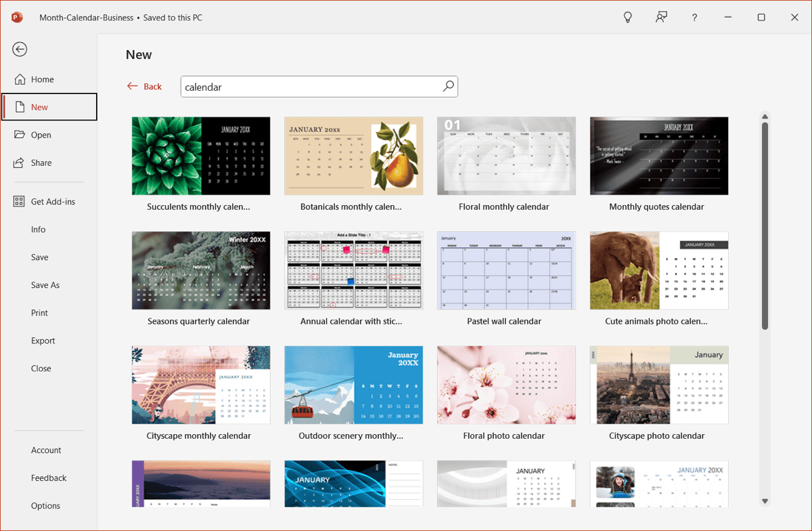This screenshot has width=812, height=531.
Task: Select Botanicals monthly calendar thumbnail
Action: [354, 156]
